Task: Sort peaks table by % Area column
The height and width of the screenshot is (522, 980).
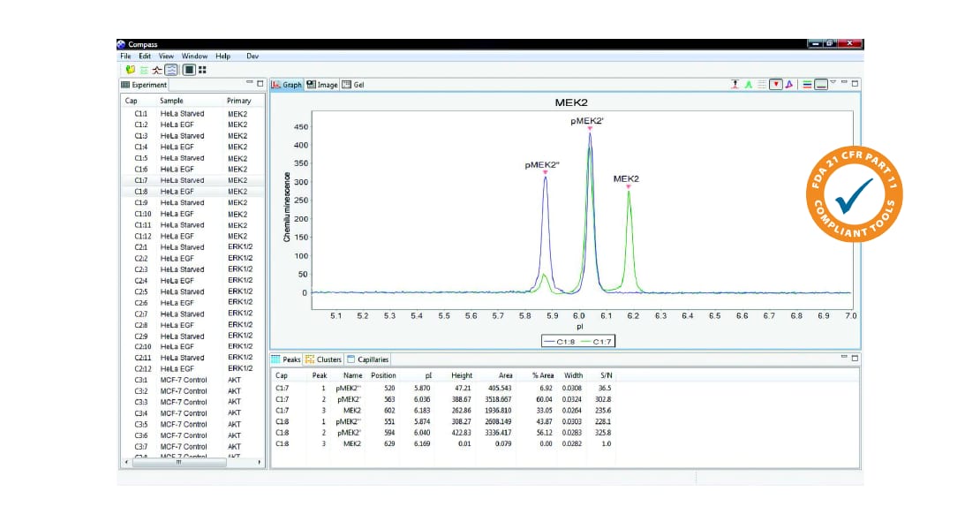Action: coord(542,375)
